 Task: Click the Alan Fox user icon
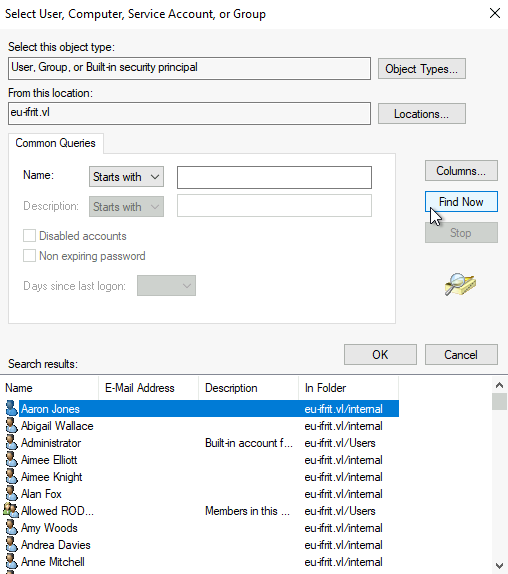click(11, 493)
